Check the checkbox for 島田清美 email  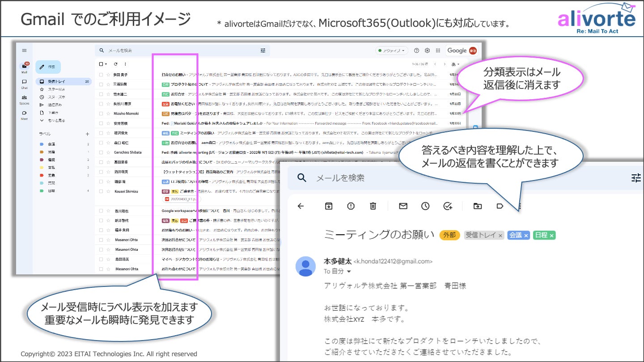(101, 259)
